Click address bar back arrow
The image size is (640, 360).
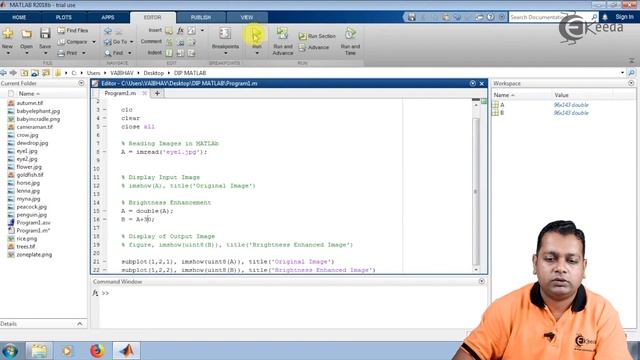coord(4,73)
